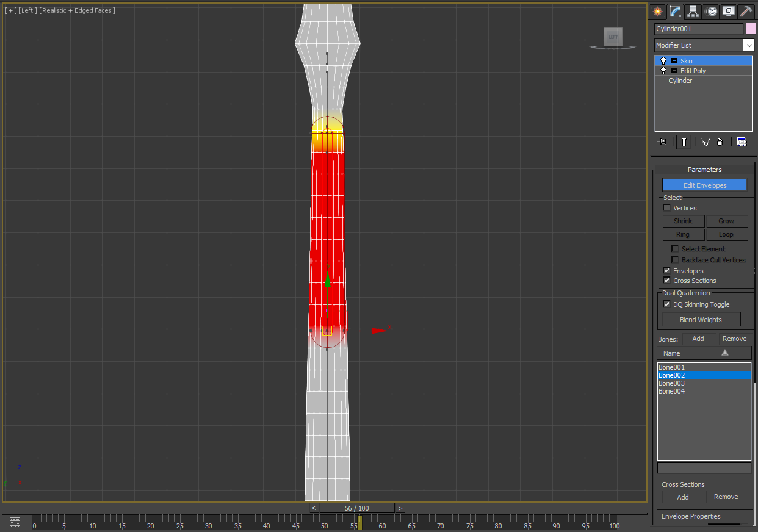Open the Create command panel tab
The width and height of the screenshot is (758, 532).
657,11
